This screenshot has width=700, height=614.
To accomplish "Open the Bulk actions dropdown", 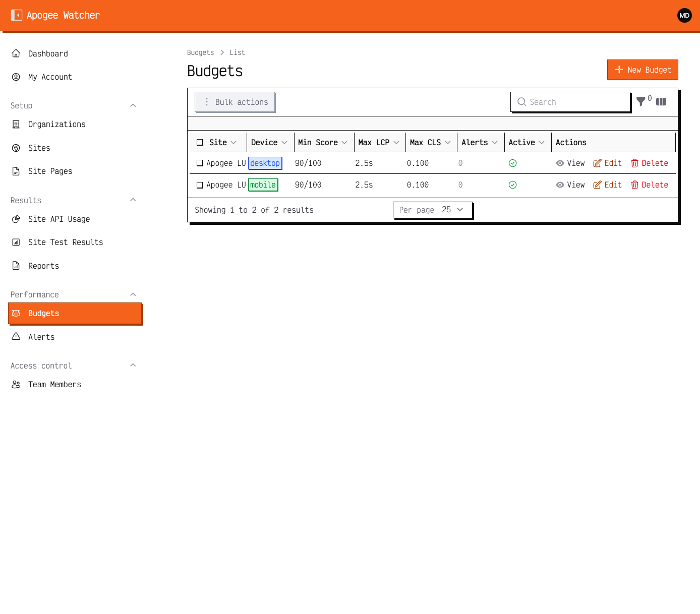I will [235, 102].
